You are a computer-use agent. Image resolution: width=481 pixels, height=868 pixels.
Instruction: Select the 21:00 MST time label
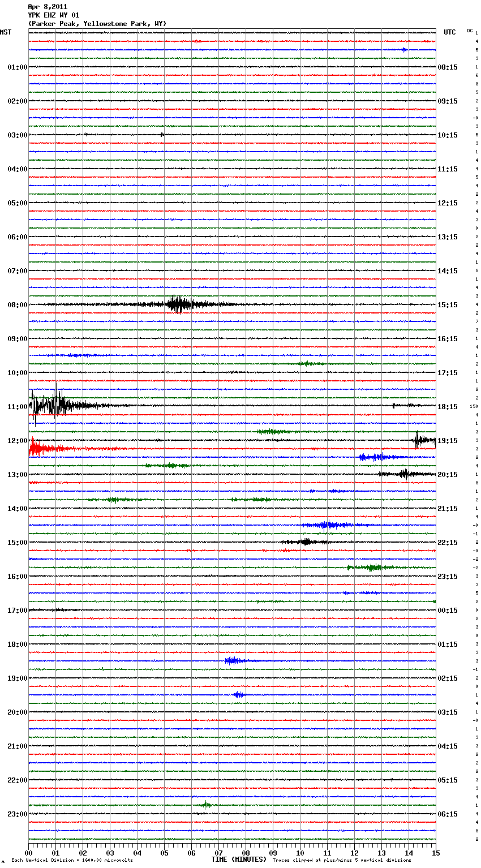18,746
